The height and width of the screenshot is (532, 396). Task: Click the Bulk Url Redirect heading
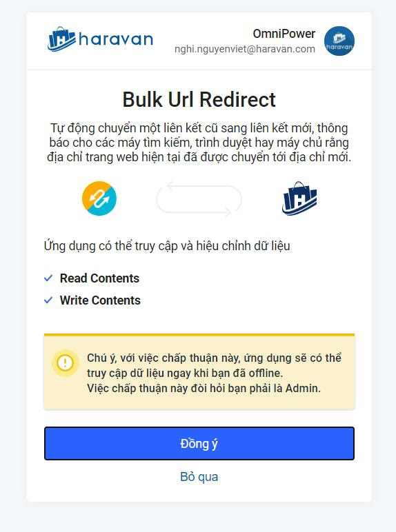point(199,100)
